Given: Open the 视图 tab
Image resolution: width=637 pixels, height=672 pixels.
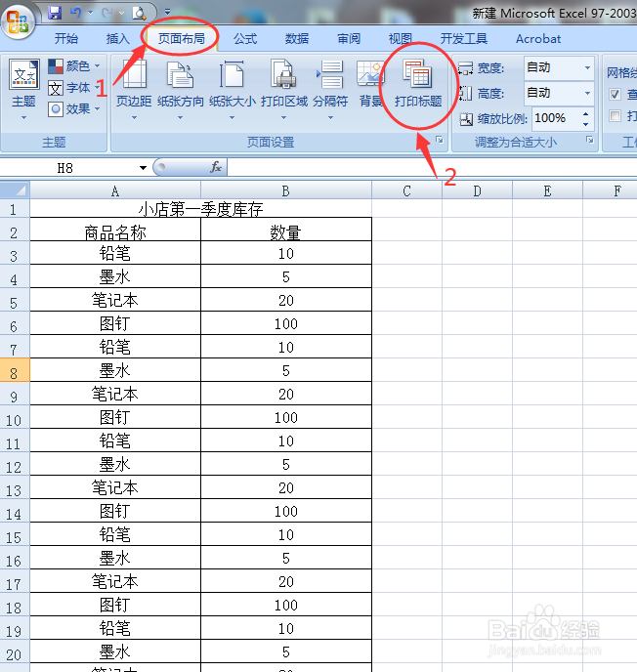Looking at the screenshot, I should coord(401,39).
